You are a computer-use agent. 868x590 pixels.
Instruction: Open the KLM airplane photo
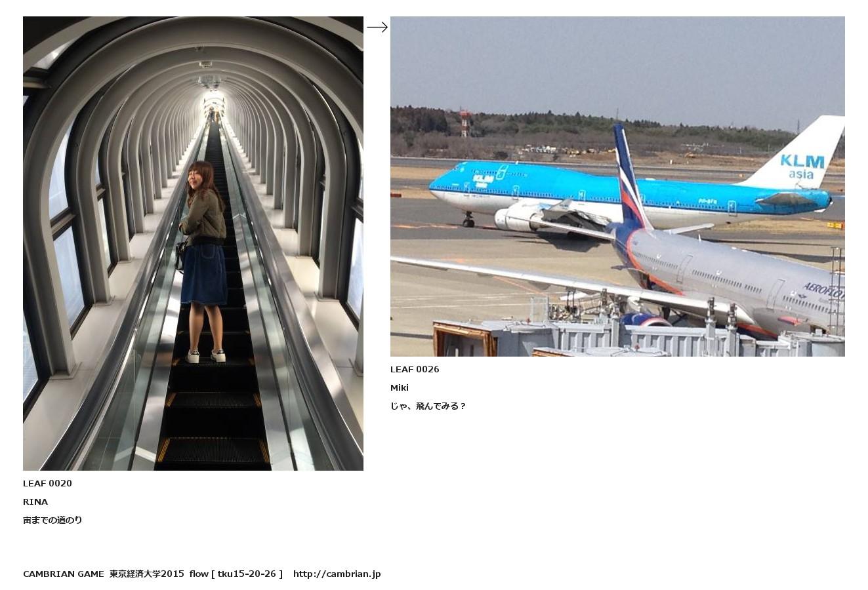click(617, 186)
